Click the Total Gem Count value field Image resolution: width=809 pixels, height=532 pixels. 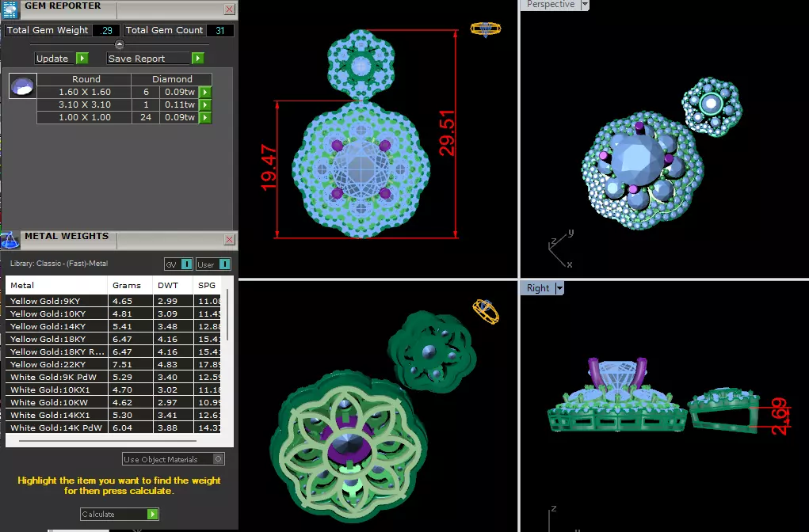pos(219,30)
